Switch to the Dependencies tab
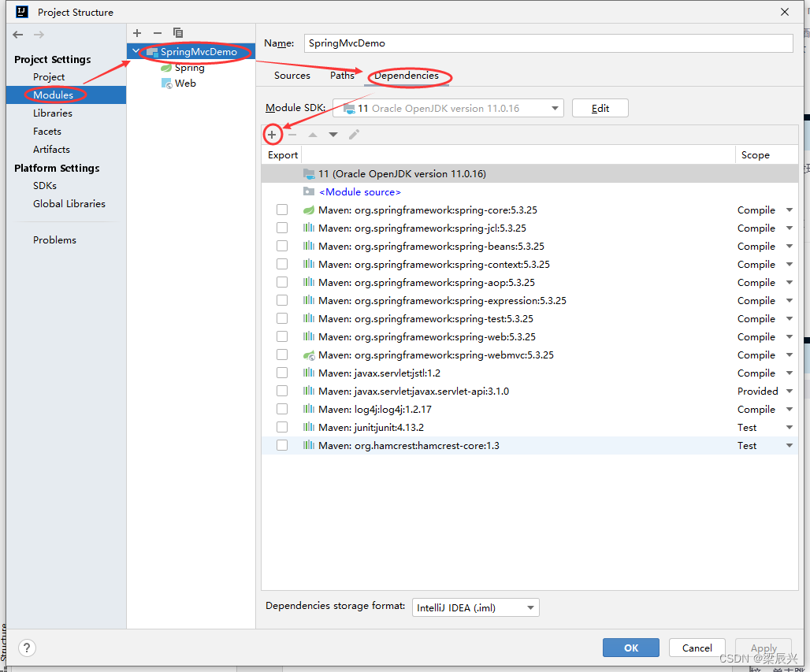The image size is (810, 672). (x=407, y=76)
